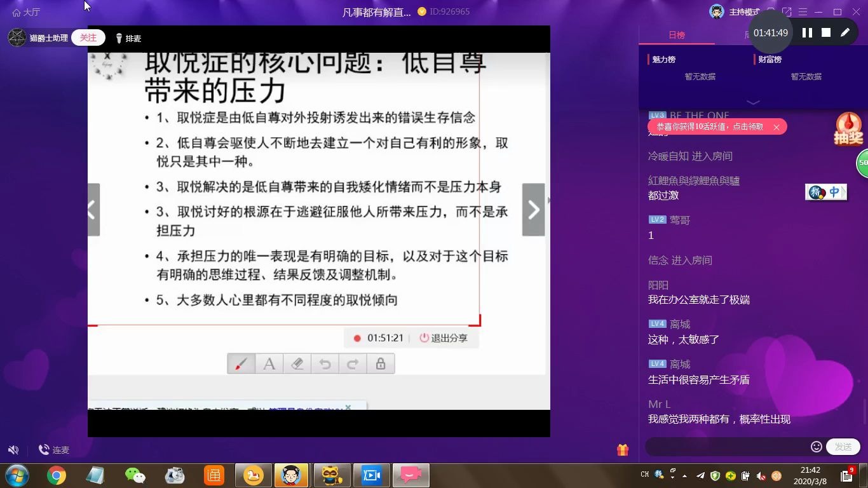Undo last annotation stroke

(x=325, y=363)
